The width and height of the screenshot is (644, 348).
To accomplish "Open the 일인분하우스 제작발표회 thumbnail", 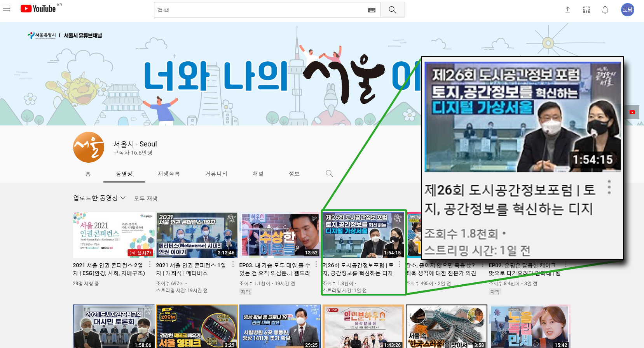I will (363, 326).
